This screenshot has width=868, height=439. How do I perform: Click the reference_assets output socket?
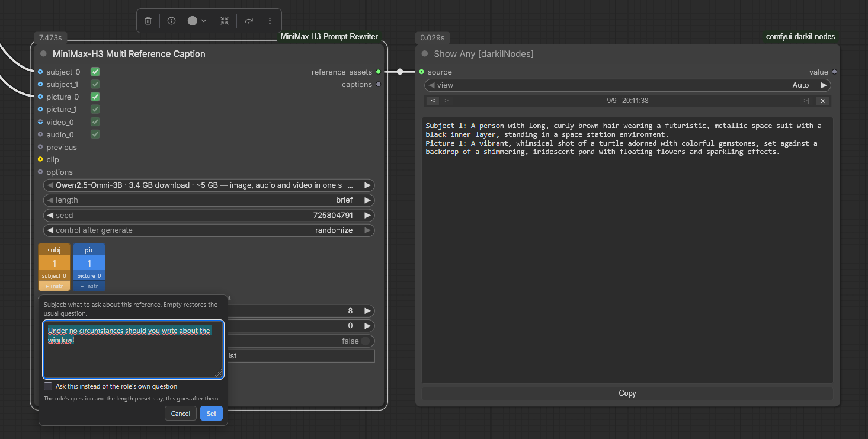click(x=379, y=72)
